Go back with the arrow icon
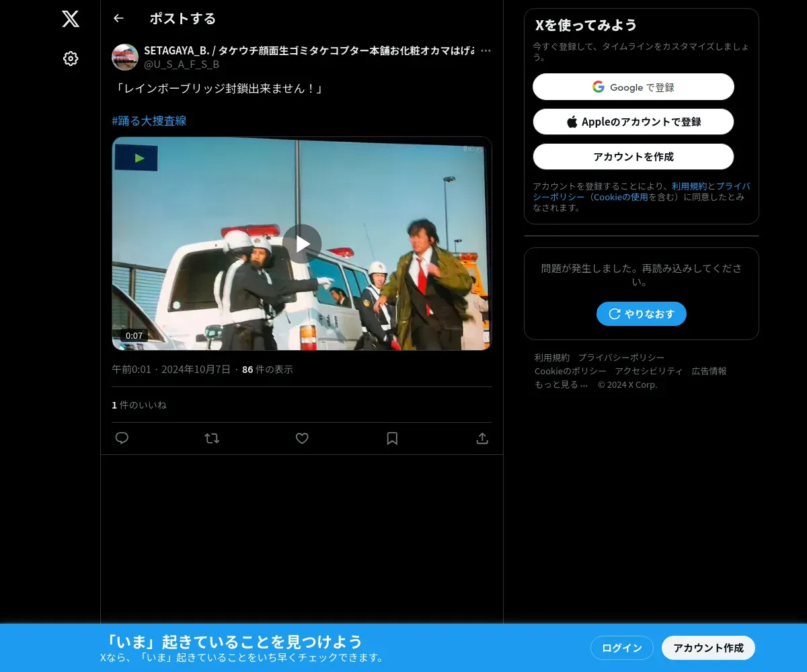Image resolution: width=807 pixels, height=672 pixels. tap(118, 18)
